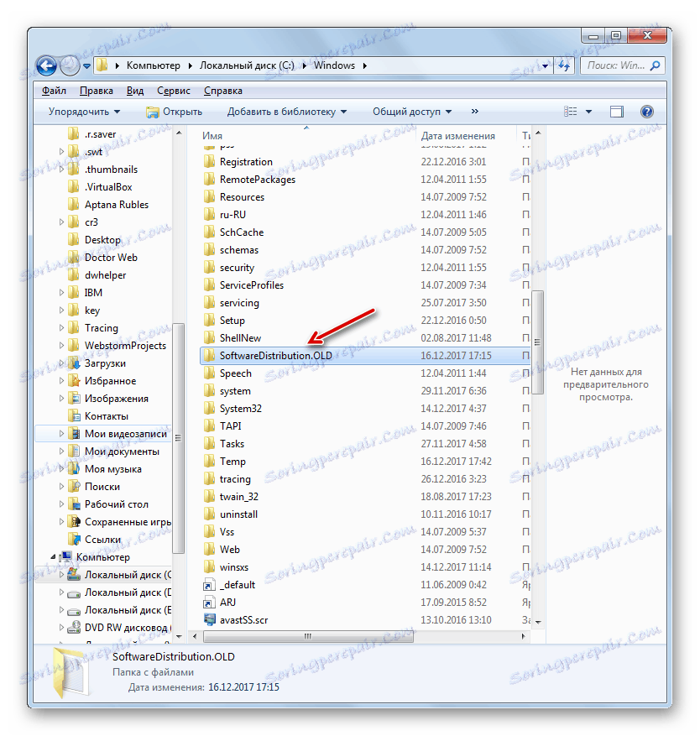Viewport: 700px width, 736px height.
Task: Go back with the Back arrow button
Action: coord(46,65)
